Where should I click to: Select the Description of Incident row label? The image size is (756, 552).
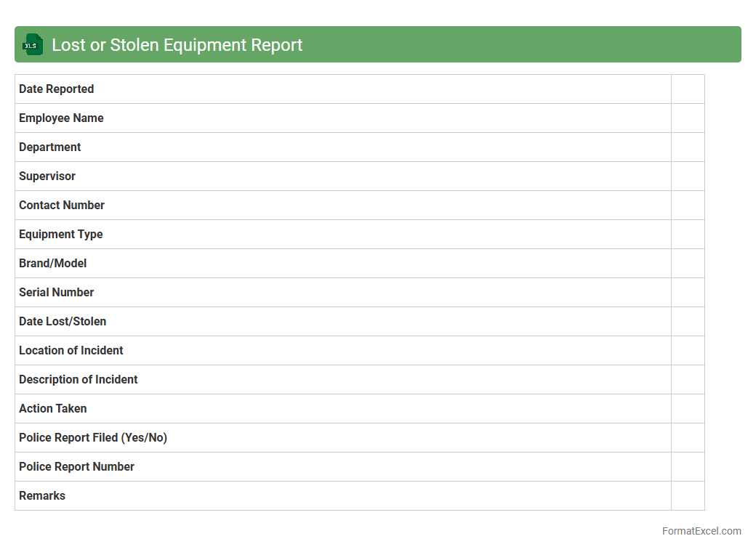(79, 380)
